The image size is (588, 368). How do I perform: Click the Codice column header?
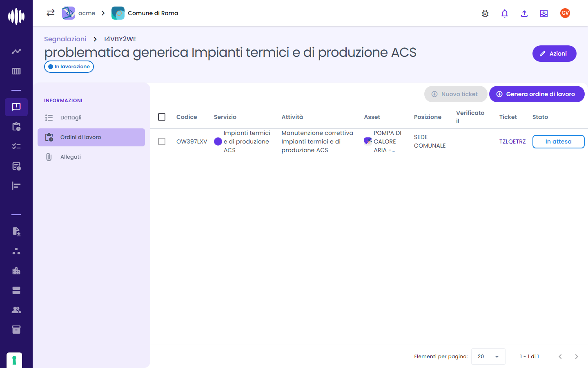(x=187, y=117)
